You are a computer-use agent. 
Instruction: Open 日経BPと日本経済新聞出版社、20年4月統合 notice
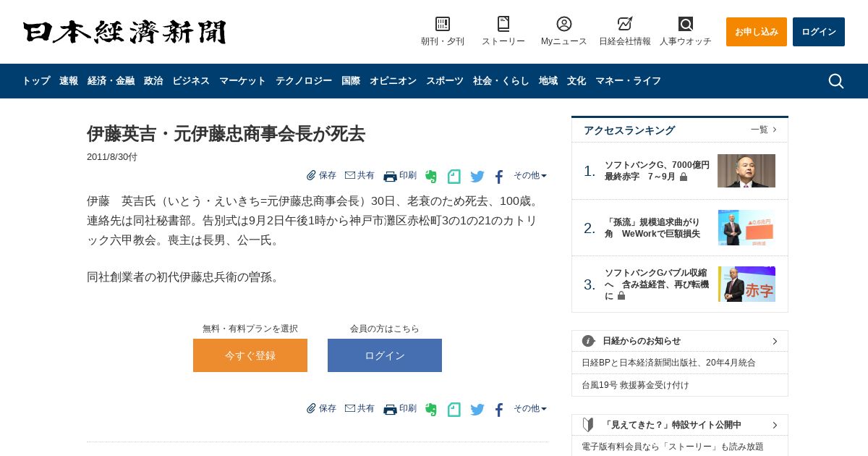point(668,363)
